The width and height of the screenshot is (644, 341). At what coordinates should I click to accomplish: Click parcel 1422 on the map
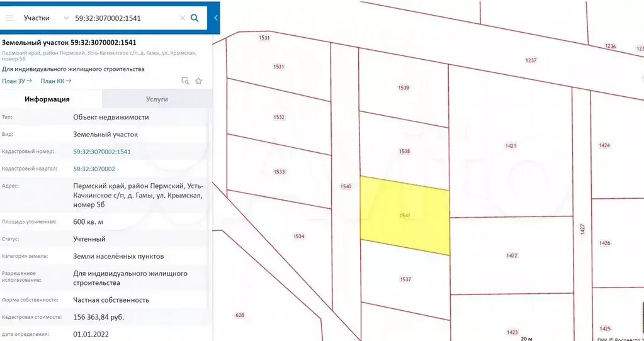coord(512,255)
